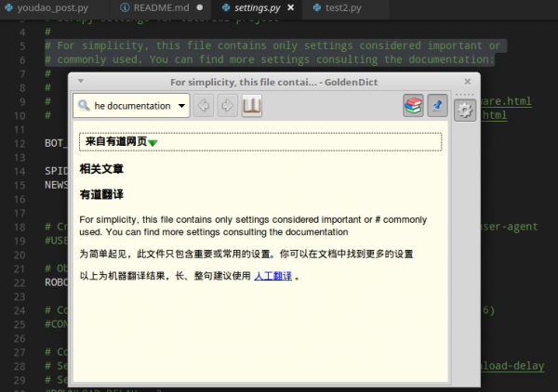558x392 pixels.
Task: Click the forward arrow in GoldenDict popup
Action: click(228, 106)
